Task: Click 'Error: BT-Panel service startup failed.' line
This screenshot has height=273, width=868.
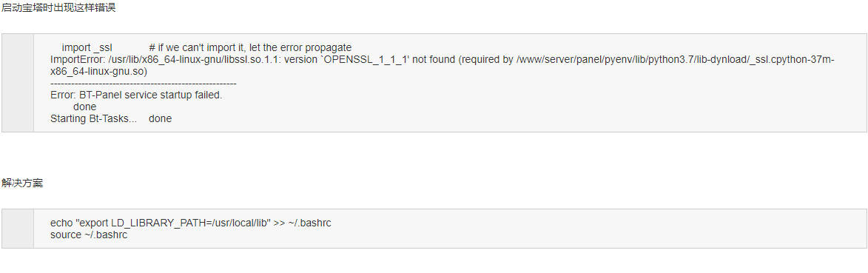Action: (x=136, y=95)
